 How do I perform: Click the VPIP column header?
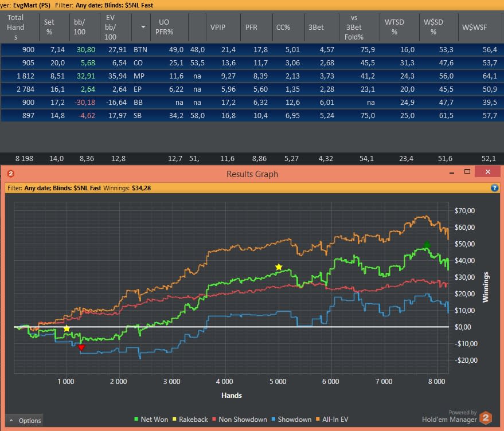click(218, 28)
